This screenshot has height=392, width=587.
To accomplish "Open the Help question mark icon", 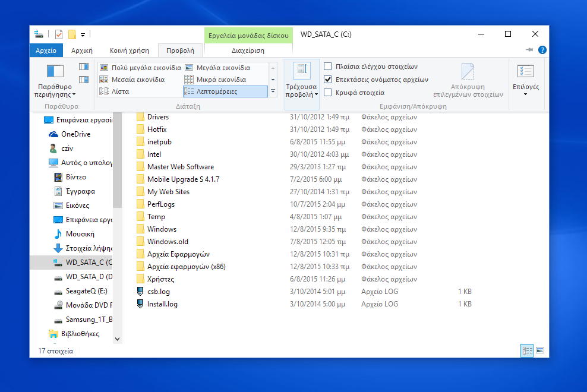I will [541, 50].
